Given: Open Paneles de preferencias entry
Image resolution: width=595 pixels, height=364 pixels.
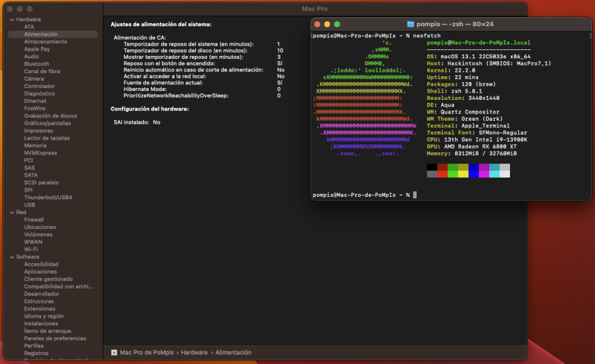Looking at the screenshot, I should tap(55, 338).
